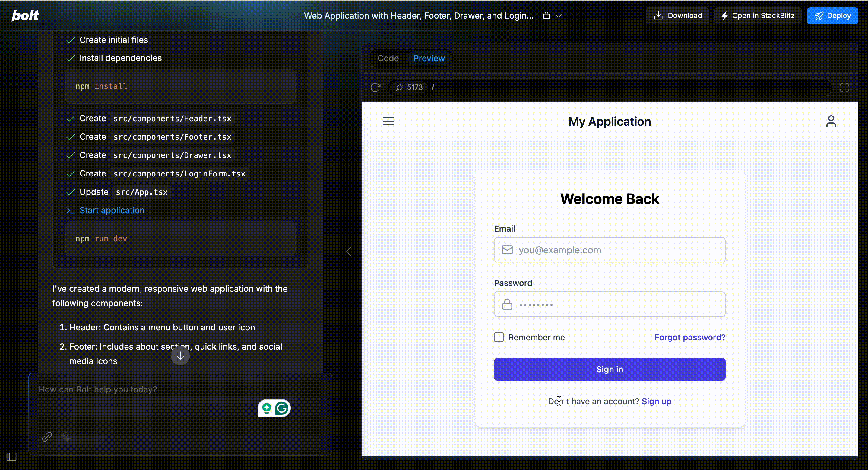The width and height of the screenshot is (868, 470).
Task: Click the enhance prompt sparkle icon
Action: [x=66, y=437]
